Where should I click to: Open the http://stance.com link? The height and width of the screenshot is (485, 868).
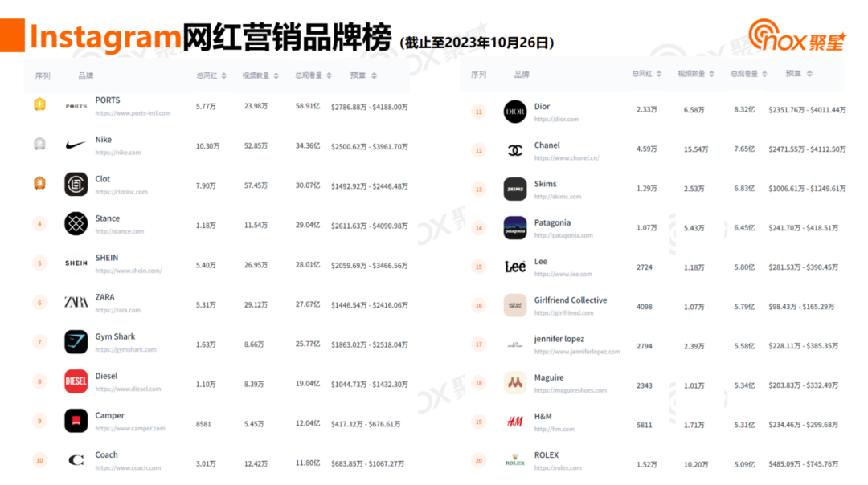(x=120, y=231)
